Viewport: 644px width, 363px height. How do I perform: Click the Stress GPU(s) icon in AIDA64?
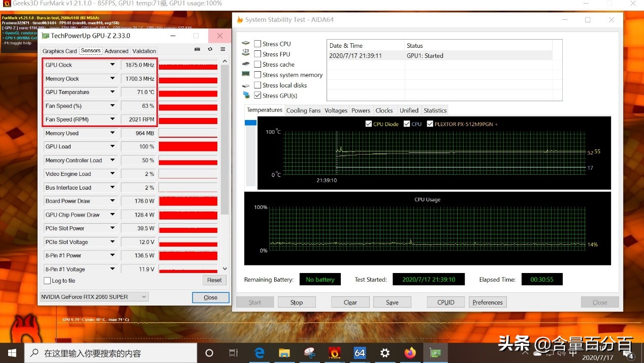tap(246, 96)
